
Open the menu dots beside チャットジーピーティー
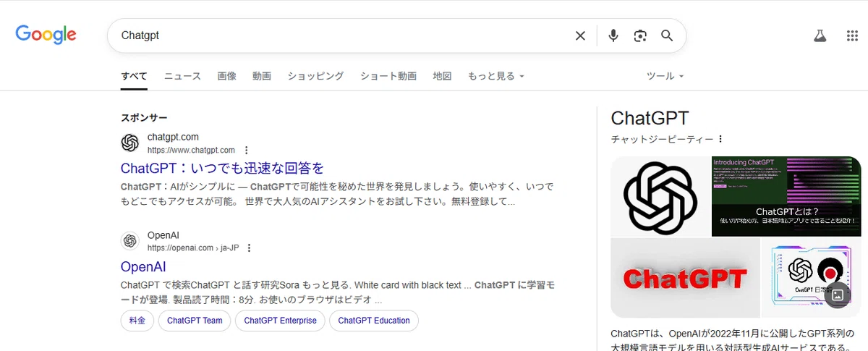coord(720,139)
